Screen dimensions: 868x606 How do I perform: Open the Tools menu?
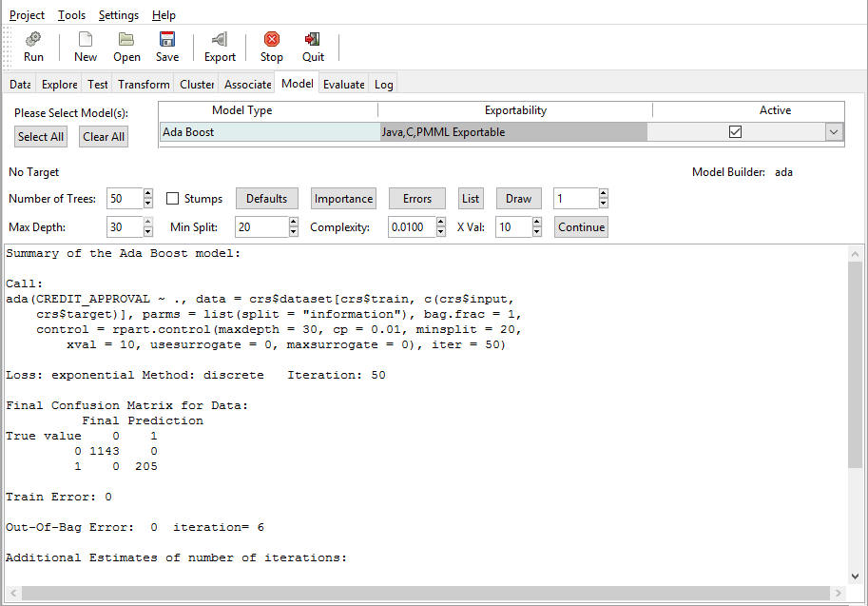click(71, 15)
